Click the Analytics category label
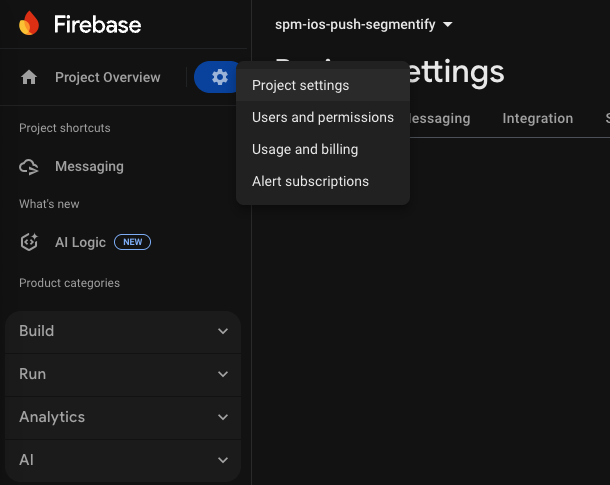This screenshot has width=610, height=485. point(52,417)
